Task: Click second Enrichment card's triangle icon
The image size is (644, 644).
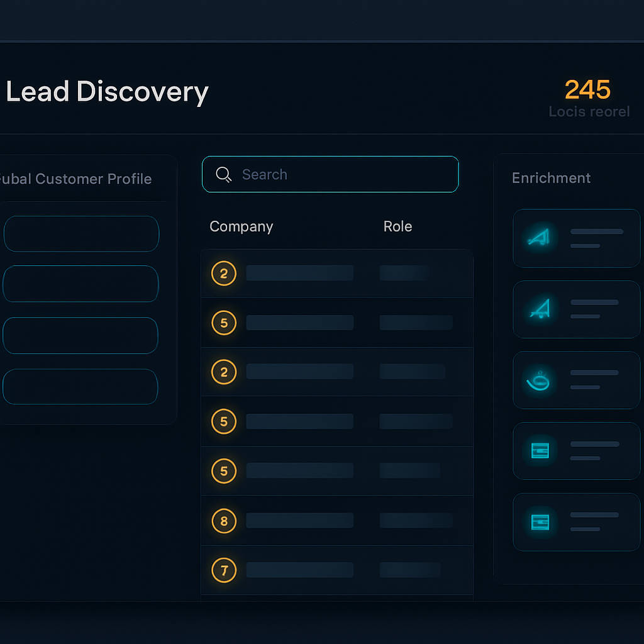Action: click(540, 309)
